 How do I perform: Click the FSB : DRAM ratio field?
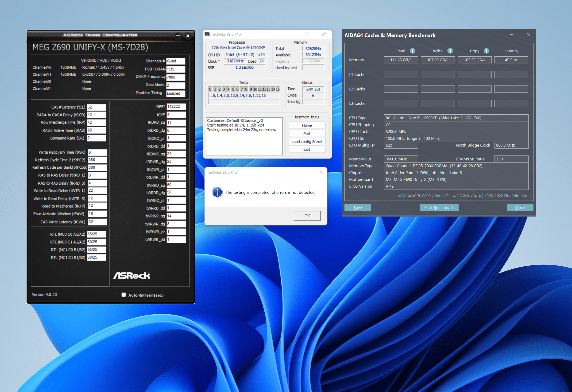coord(176,69)
